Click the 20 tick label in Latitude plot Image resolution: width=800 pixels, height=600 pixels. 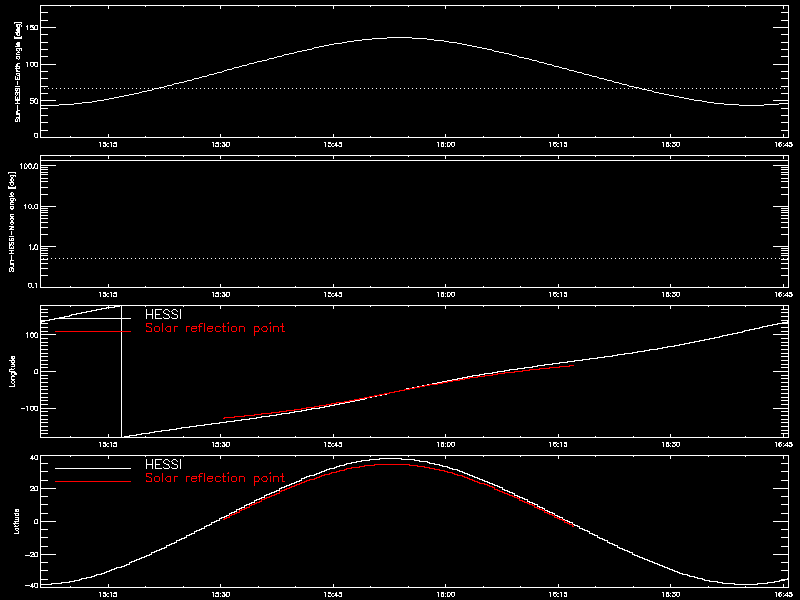[35, 489]
